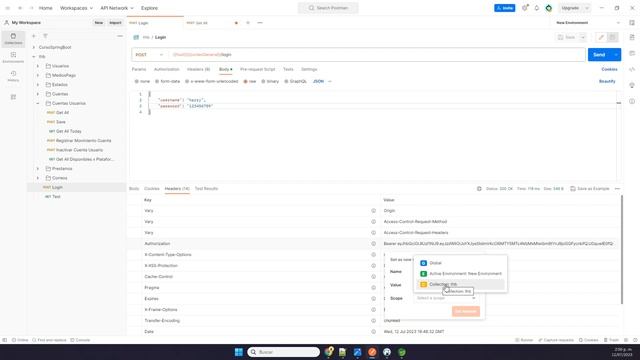This screenshot has width=640, height=360.
Task: Open the request info icon on right sidebar
Action: [x=632, y=101]
